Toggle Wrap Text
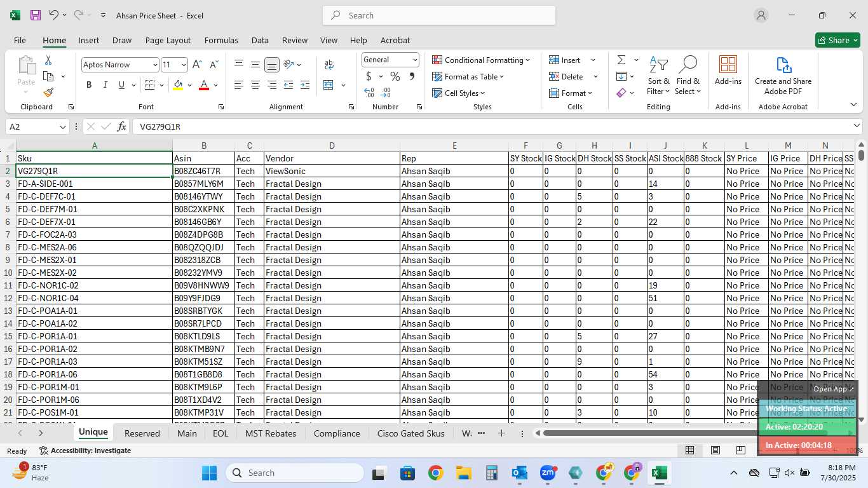868x488 pixels. pos(329,65)
